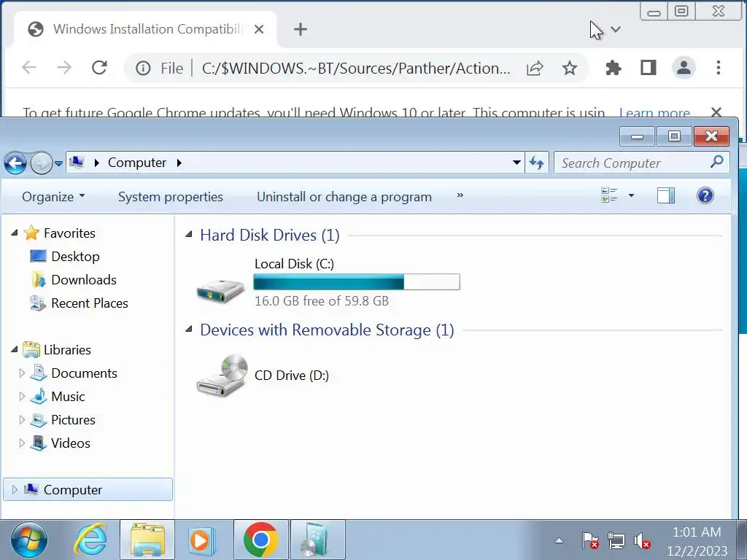The height and width of the screenshot is (560, 747).
Task: Click Explorer's blue back button
Action: coord(15,163)
